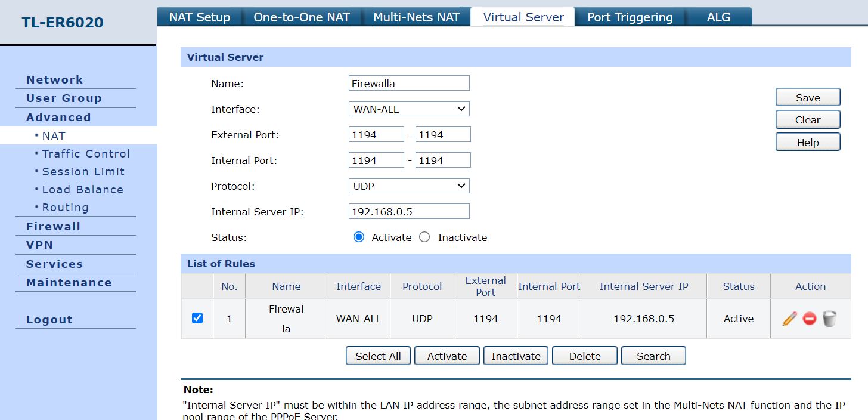Open the One-to-One NAT tab
The height and width of the screenshot is (420, 868).
[301, 17]
